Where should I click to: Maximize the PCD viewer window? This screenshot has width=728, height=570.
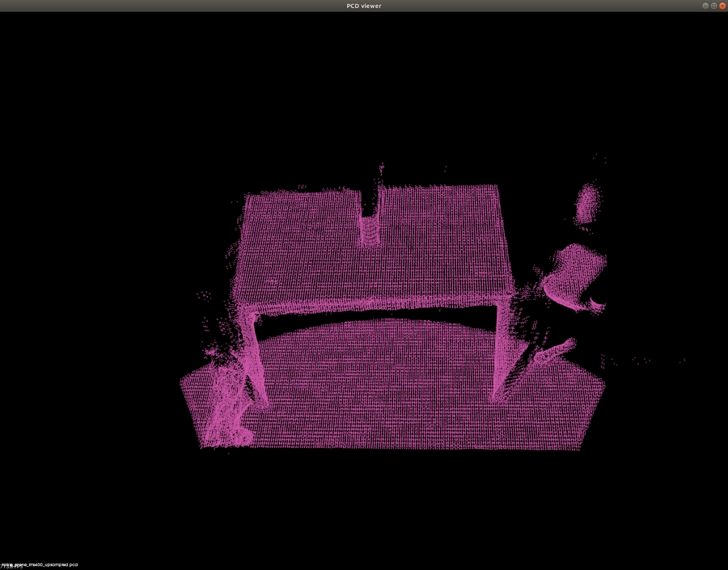click(713, 6)
